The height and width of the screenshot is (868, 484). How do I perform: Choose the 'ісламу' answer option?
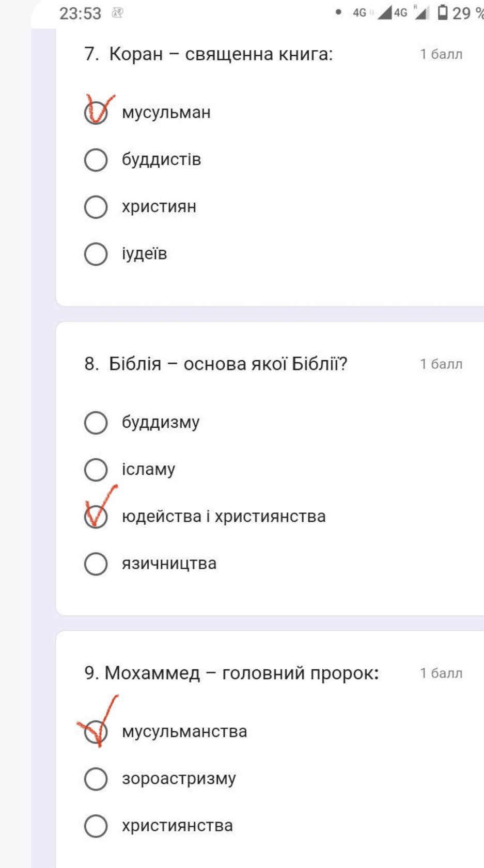coord(96,470)
